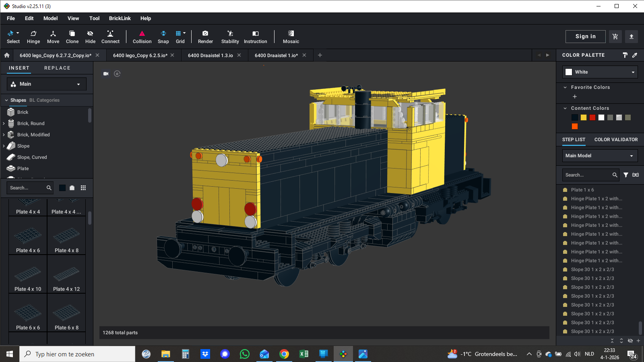Image resolution: width=644 pixels, height=362 pixels.
Task: Open the White color dropdown
Action: click(600, 72)
